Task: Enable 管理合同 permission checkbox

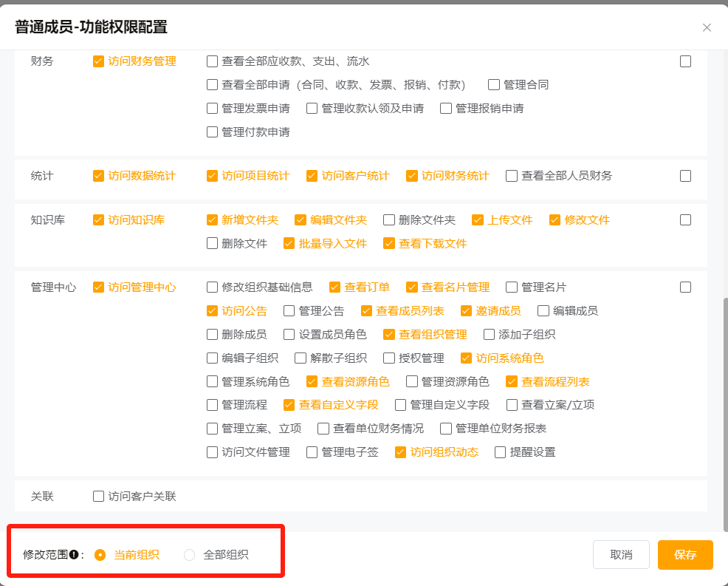Action: (494, 85)
